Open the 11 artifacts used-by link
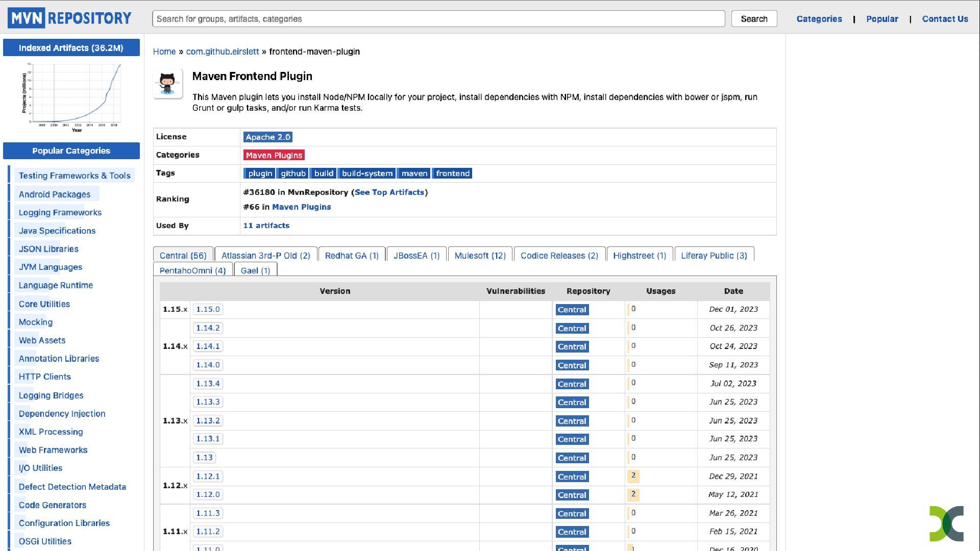980x551 pixels. pos(266,226)
